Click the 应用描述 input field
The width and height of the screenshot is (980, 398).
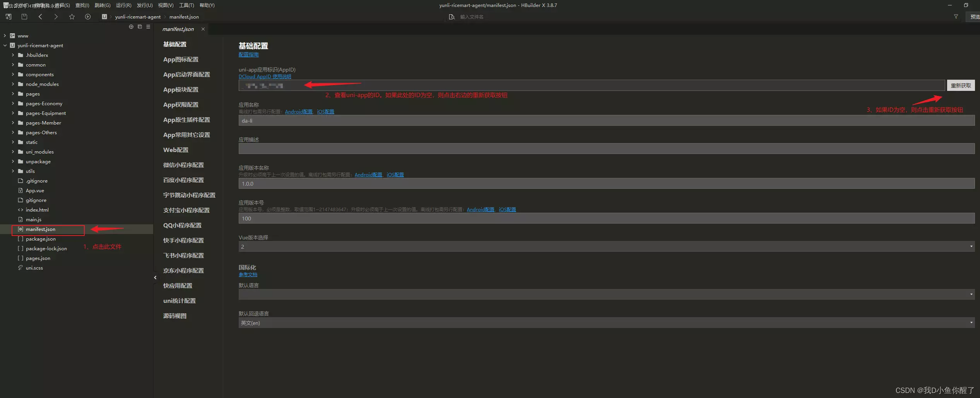click(x=606, y=149)
